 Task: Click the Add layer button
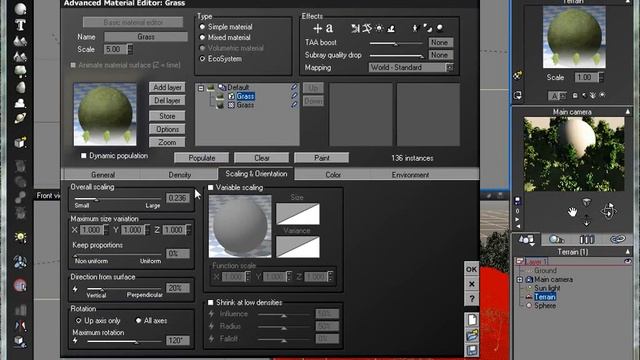(167, 87)
